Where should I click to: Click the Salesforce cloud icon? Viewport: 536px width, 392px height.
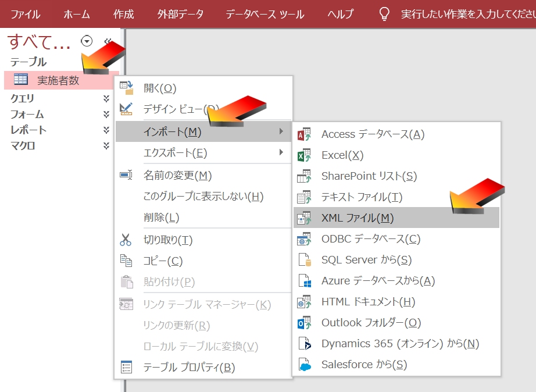pos(304,365)
